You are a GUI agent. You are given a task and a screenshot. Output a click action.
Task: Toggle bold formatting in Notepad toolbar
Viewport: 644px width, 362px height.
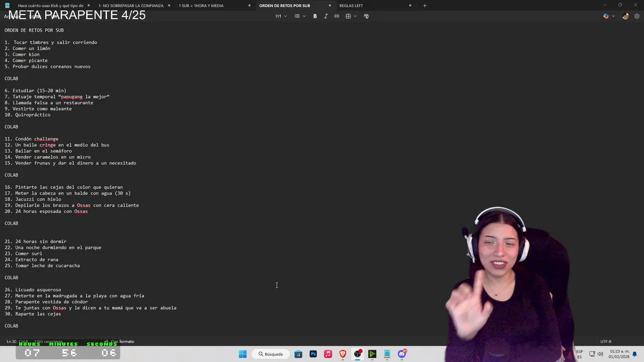point(315,16)
